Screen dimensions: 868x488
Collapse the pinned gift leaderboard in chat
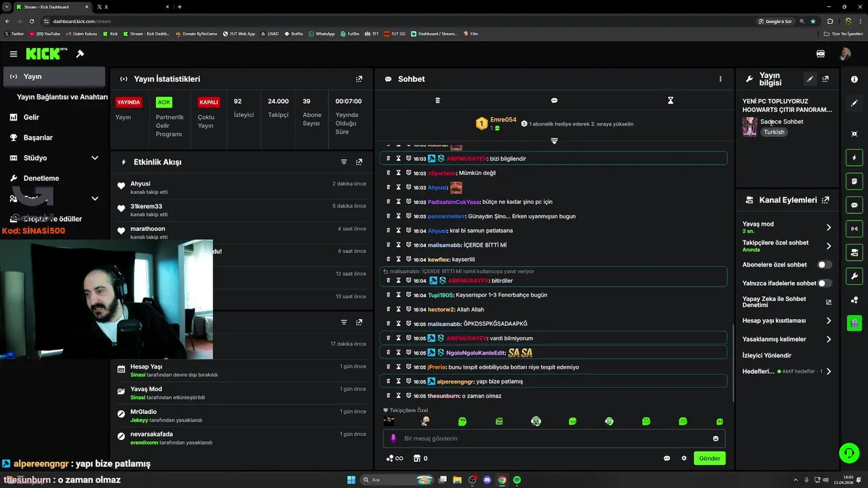point(554,141)
